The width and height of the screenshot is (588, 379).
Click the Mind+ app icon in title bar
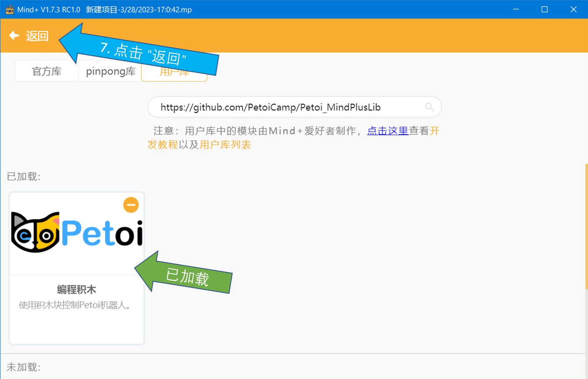pos(10,9)
